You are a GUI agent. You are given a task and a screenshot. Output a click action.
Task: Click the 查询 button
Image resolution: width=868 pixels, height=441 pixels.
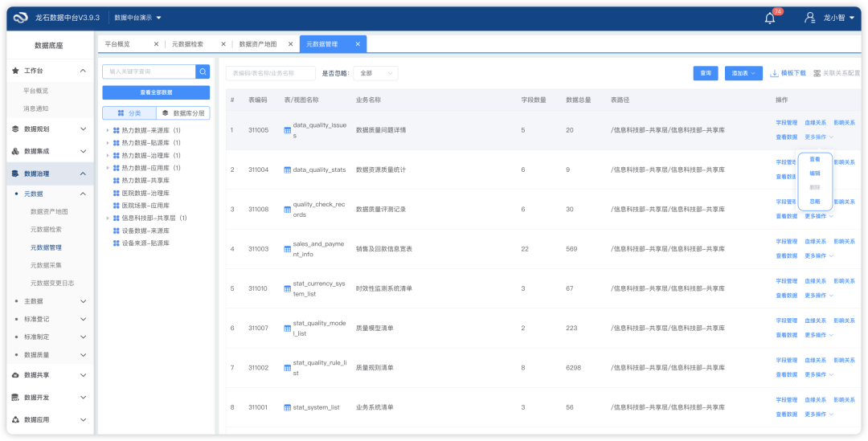click(706, 73)
